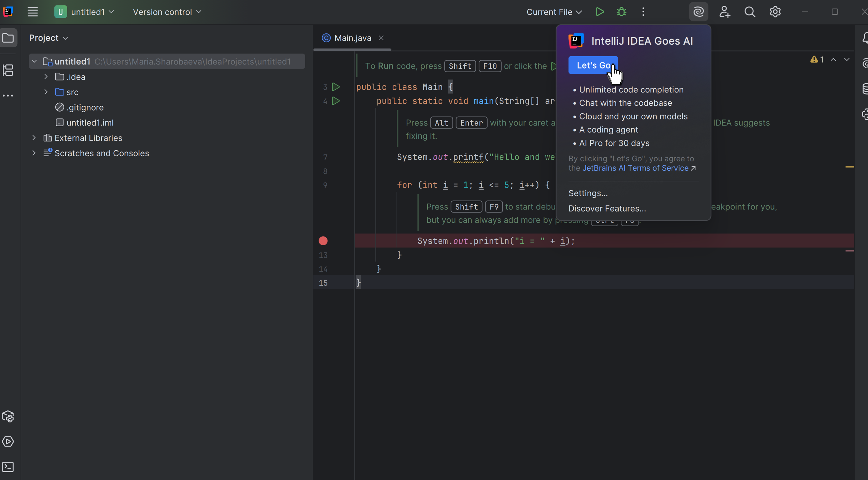Click the printf method call text
This screenshot has height=480, width=868.
tap(468, 157)
